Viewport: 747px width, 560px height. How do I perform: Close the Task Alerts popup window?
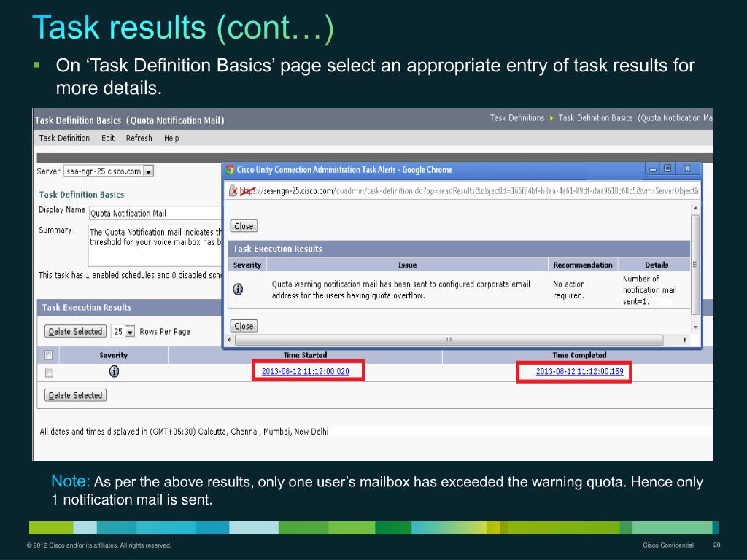pos(687,168)
